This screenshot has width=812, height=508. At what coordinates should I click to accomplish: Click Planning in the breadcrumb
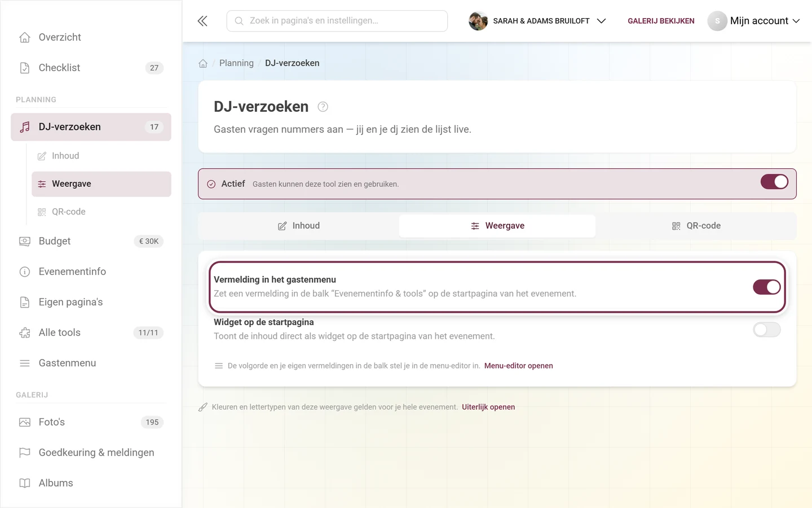(x=236, y=63)
